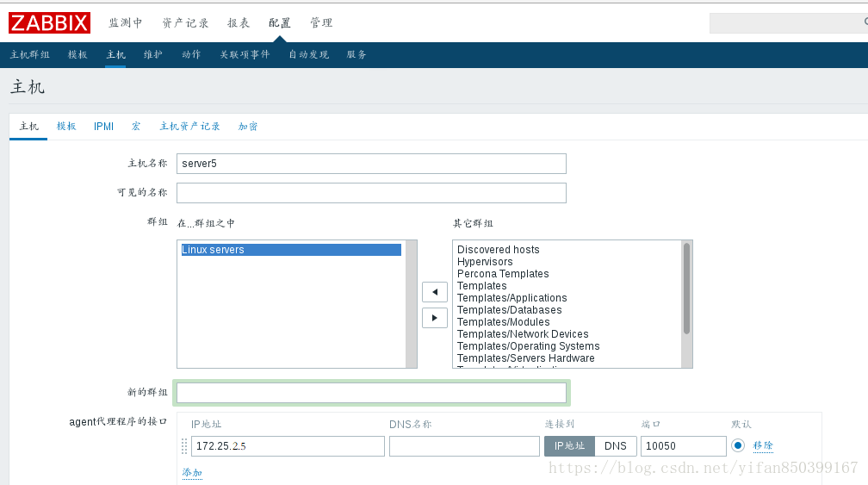The image size is (868, 485).
Task: Select Templates/Modules group
Action: (503, 322)
